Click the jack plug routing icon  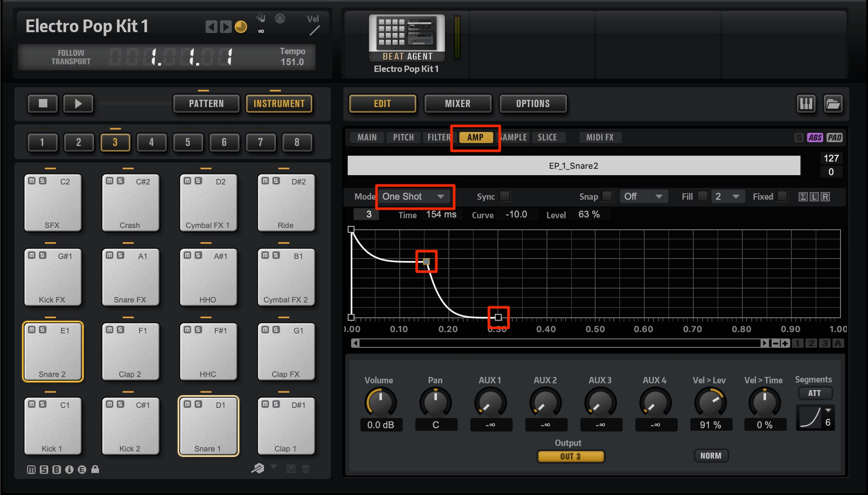(258, 468)
